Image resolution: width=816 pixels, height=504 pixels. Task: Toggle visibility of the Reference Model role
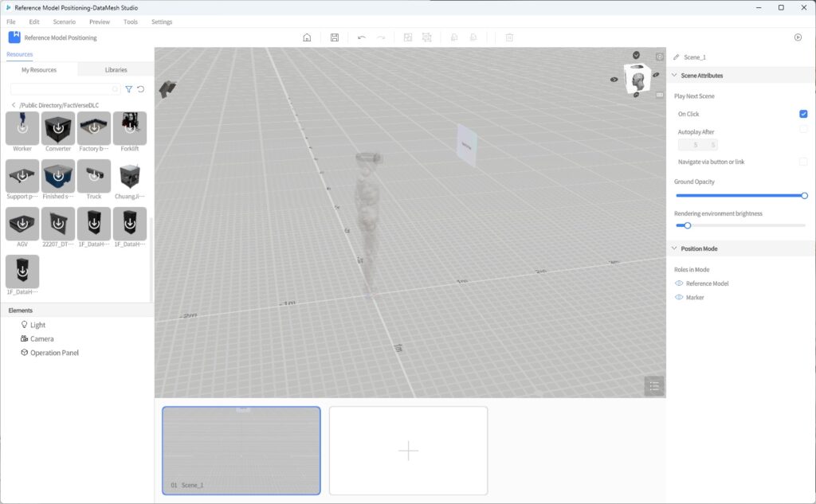coord(679,283)
